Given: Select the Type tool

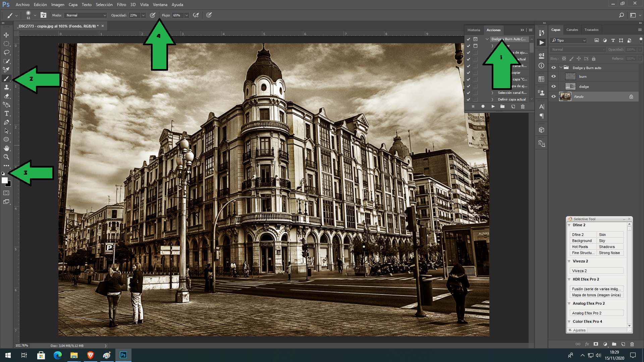Looking at the screenshot, I should (6, 113).
